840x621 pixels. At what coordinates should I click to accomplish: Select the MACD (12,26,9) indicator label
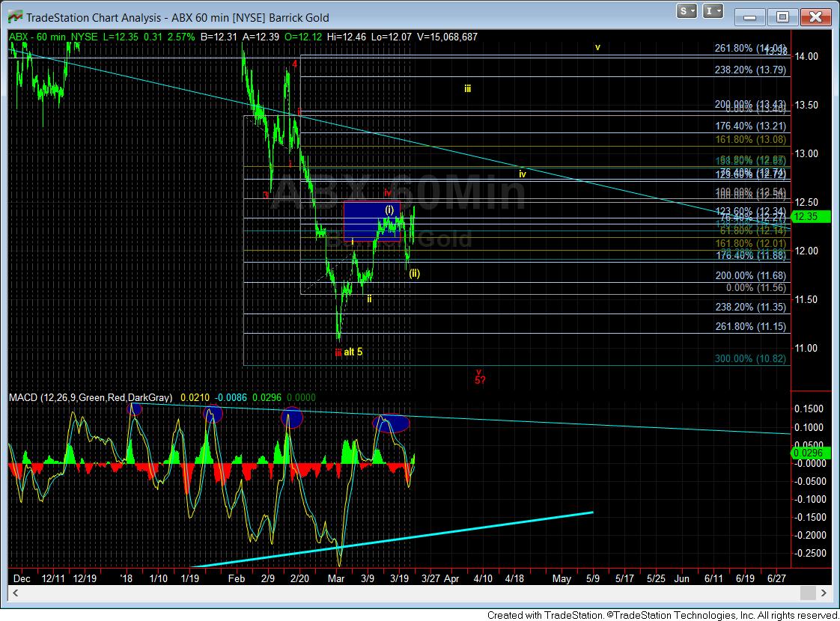coord(90,397)
